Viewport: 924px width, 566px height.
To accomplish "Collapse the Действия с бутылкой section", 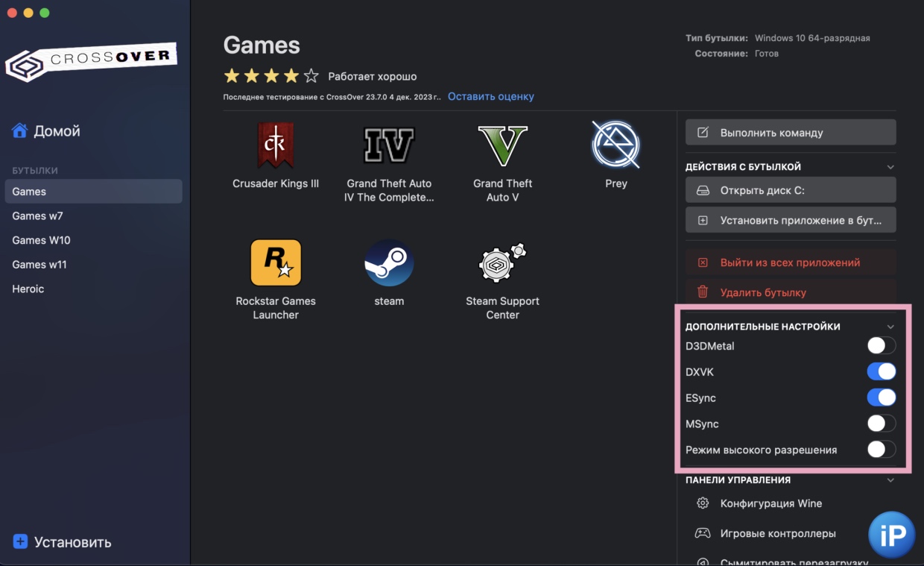I will (x=890, y=167).
